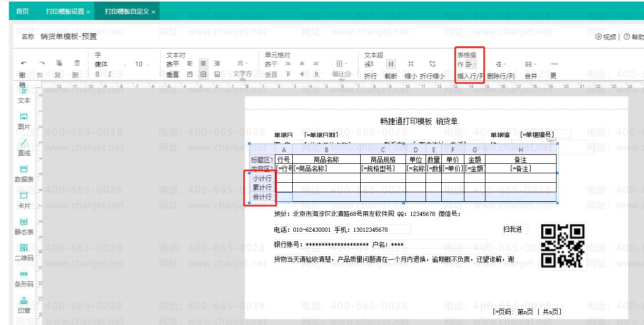Click the template name field 销货单模板-预置
Viewport: 644px width, 325px height.
point(68,37)
